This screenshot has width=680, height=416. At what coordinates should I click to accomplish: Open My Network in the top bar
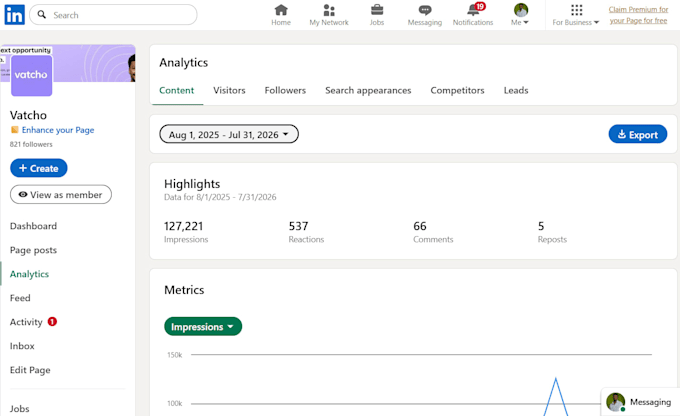[329, 15]
